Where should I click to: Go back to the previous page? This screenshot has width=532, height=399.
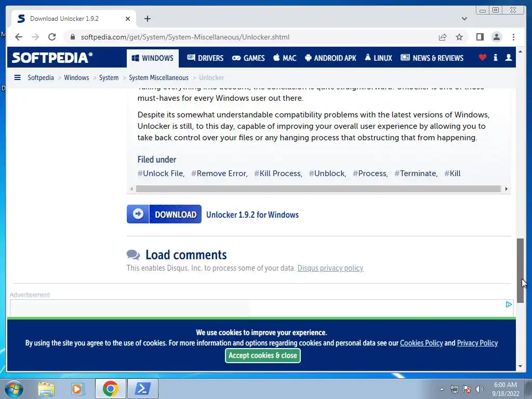(x=19, y=37)
